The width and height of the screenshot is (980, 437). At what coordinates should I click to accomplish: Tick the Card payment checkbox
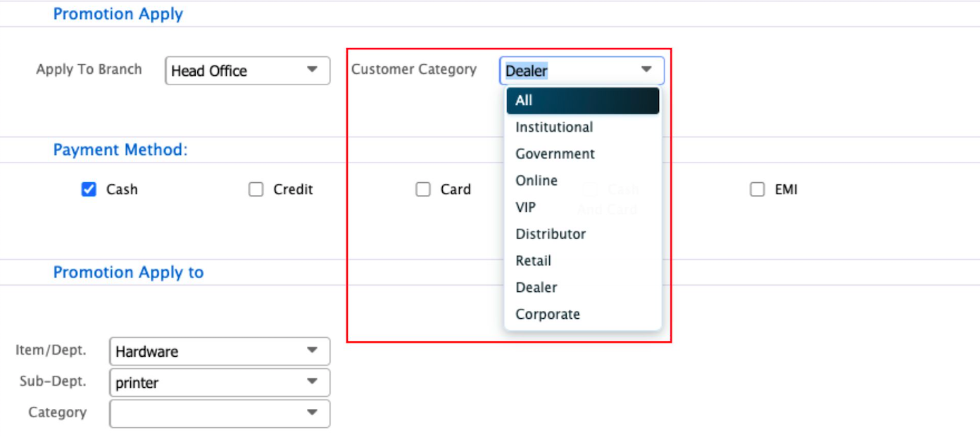click(x=423, y=190)
